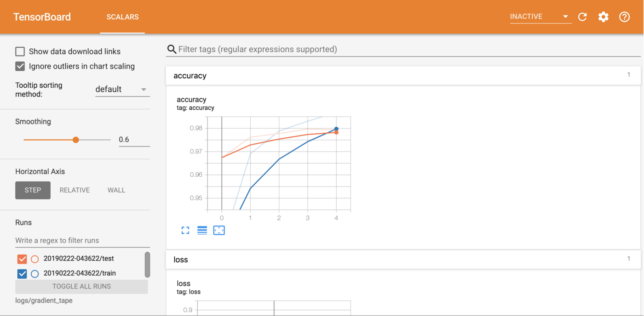Open TensorBoard settings gear
The image size is (644, 316).
click(x=603, y=17)
